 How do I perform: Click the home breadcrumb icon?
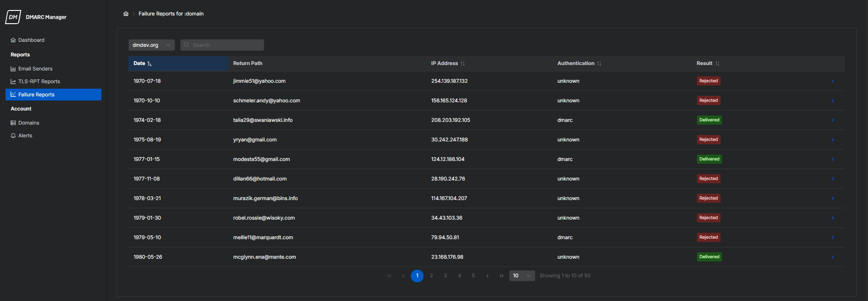point(126,14)
